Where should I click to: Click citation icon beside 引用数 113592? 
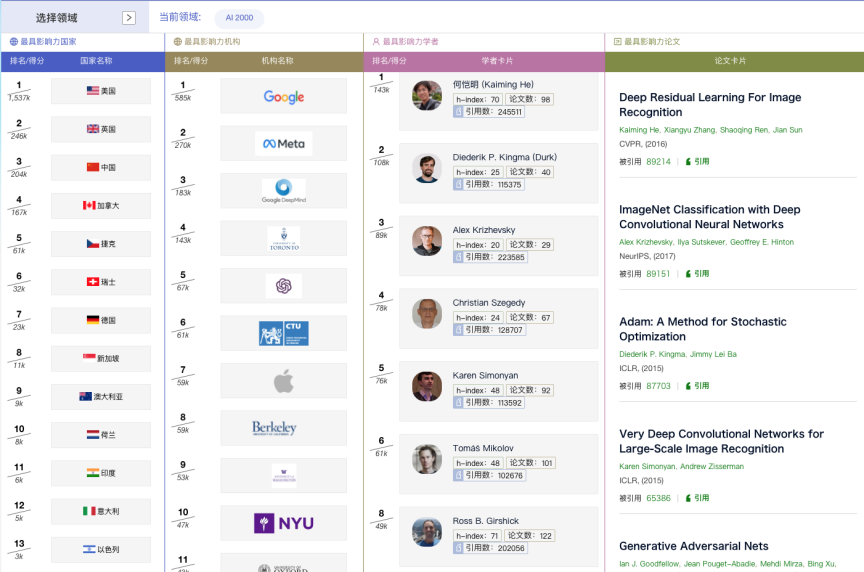coord(458,402)
